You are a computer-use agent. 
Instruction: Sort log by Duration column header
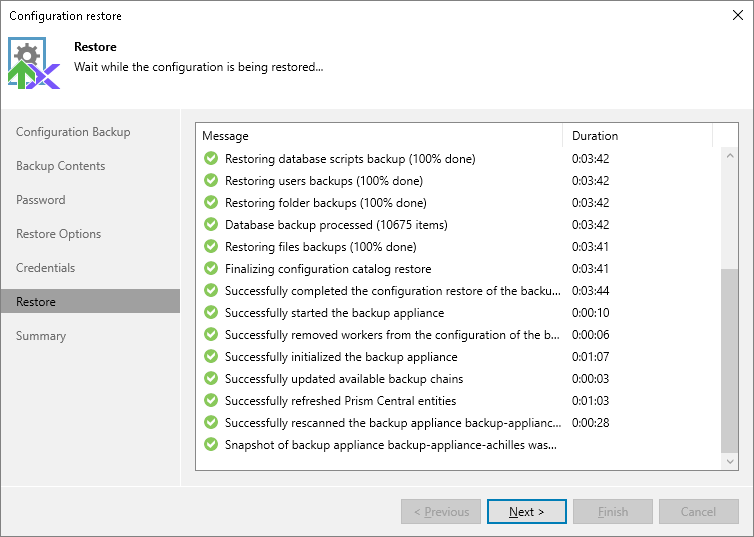point(637,136)
